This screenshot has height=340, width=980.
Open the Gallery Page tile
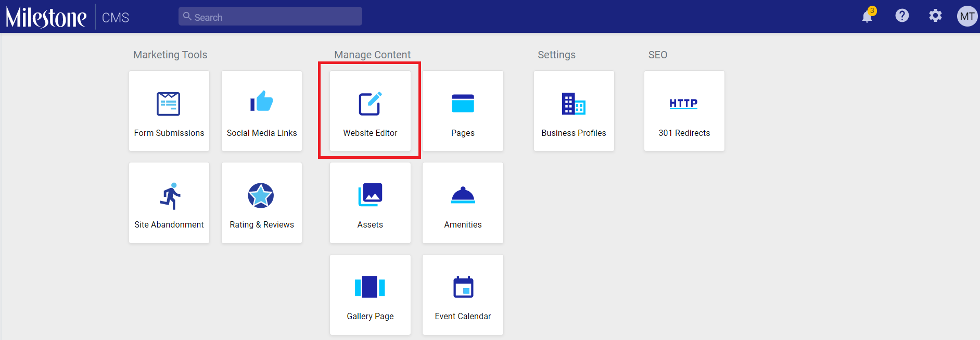(370, 295)
